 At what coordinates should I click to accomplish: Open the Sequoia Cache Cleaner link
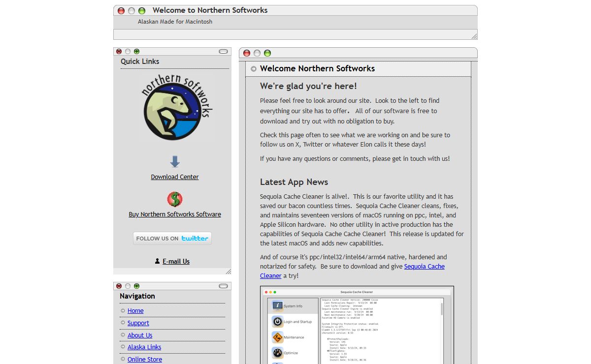424,266
